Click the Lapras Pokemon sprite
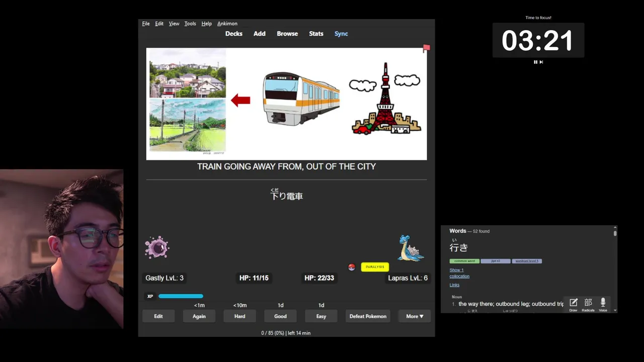 (x=411, y=248)
